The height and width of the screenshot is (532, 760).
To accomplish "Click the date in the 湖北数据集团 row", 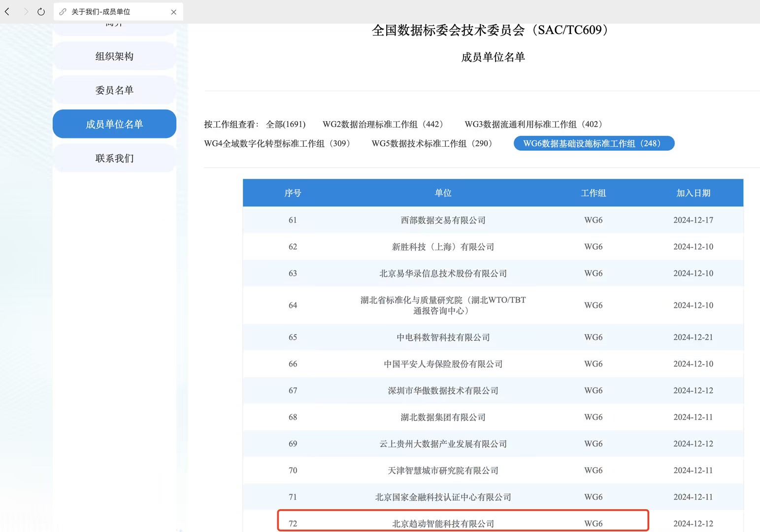I will tap(693, 417).
